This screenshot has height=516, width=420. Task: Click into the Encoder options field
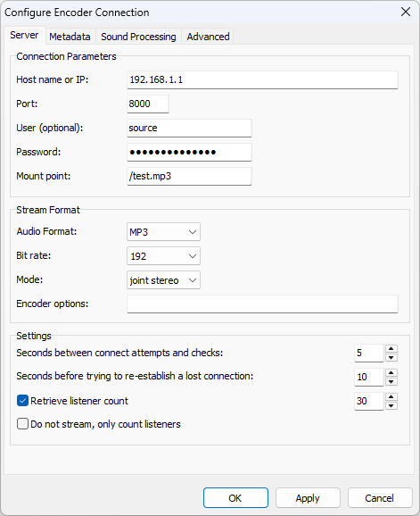coord(262,304)
